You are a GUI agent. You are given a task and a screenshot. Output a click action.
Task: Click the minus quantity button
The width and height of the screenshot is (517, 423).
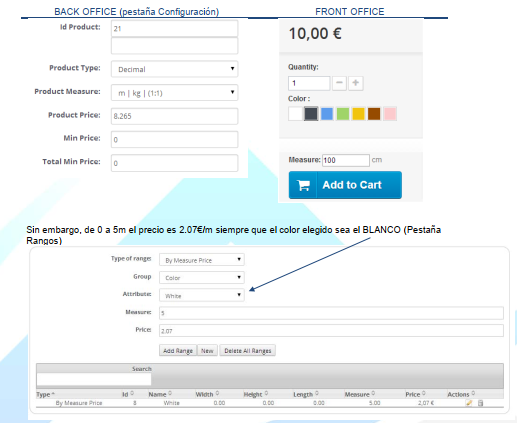pos(339,83)
